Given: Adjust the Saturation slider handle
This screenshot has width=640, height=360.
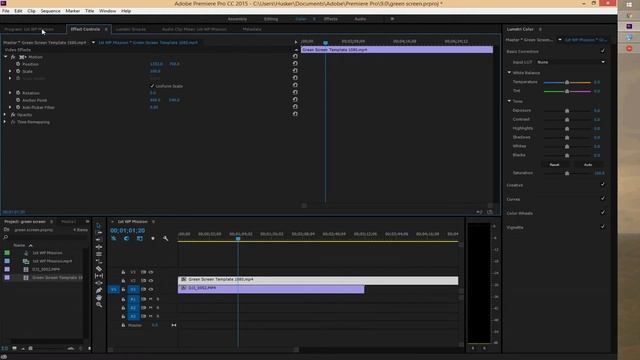Looking at the screenshot, I should (567, 173).
